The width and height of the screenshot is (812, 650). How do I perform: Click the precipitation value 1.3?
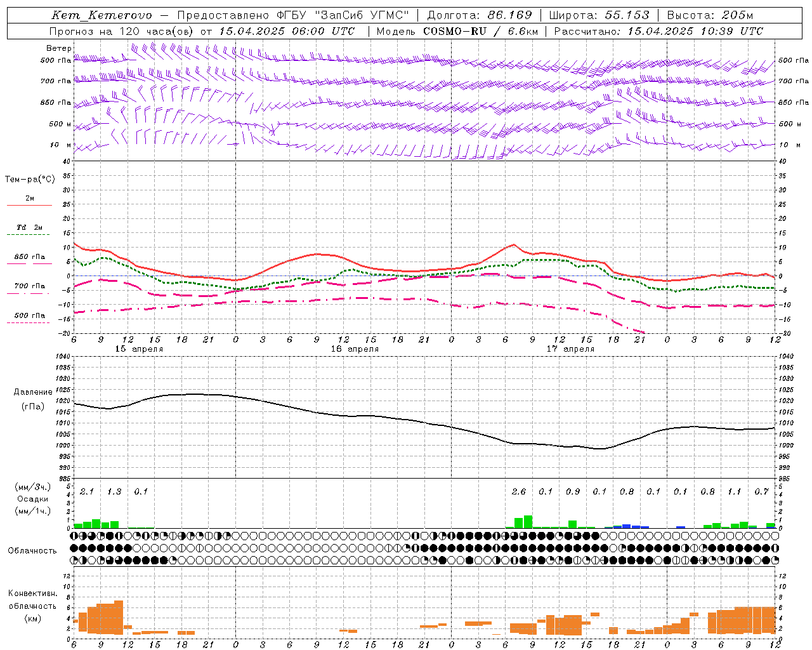click(x=114, y=491)
